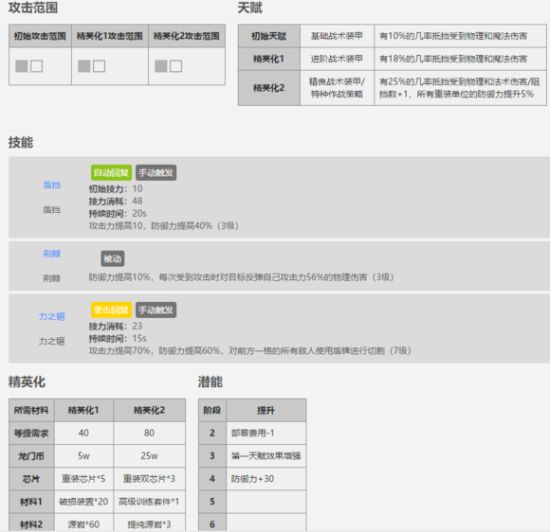Click 精英化1 header in materials table
Image resolution: width=550 pixels, height=532 pixels.
tap(84, 410)
